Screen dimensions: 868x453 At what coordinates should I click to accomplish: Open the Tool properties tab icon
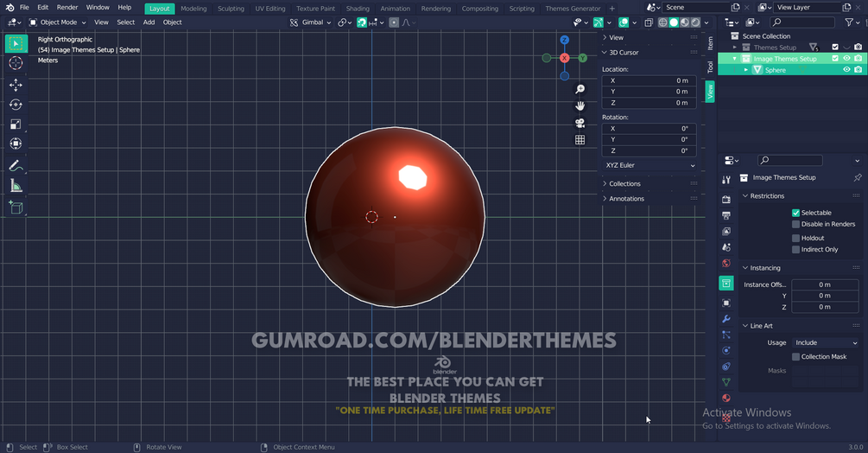(x=726, y=180)
